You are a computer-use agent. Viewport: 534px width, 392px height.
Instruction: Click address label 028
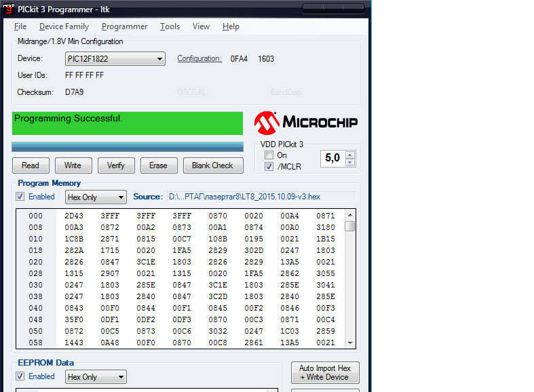click(36, 273)
